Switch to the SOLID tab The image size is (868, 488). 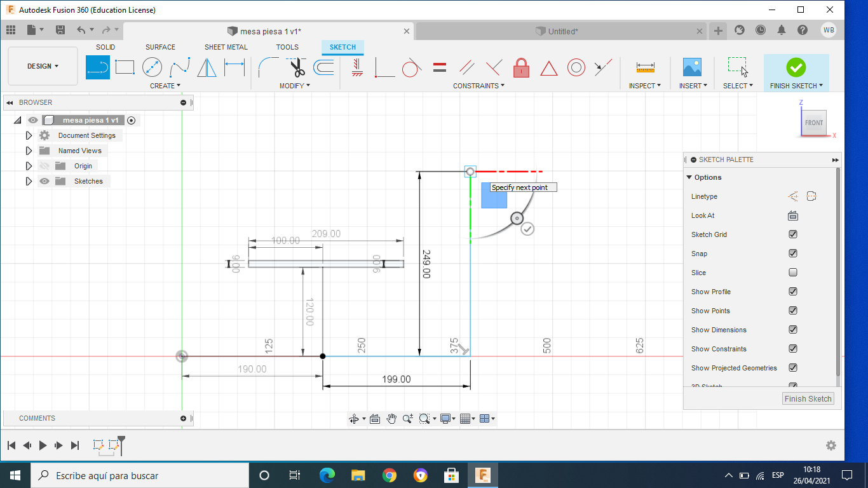[105, 47]
